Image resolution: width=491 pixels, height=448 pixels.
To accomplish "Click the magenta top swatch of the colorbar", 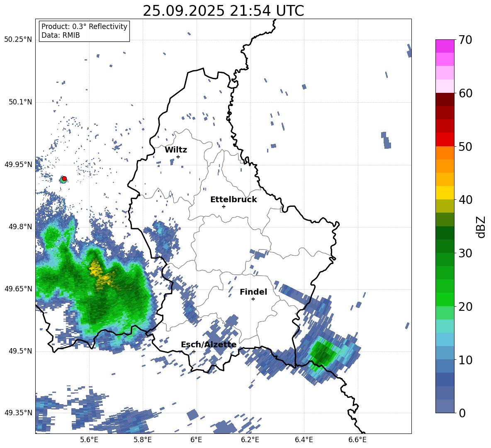I will click(x=445, y=46).
